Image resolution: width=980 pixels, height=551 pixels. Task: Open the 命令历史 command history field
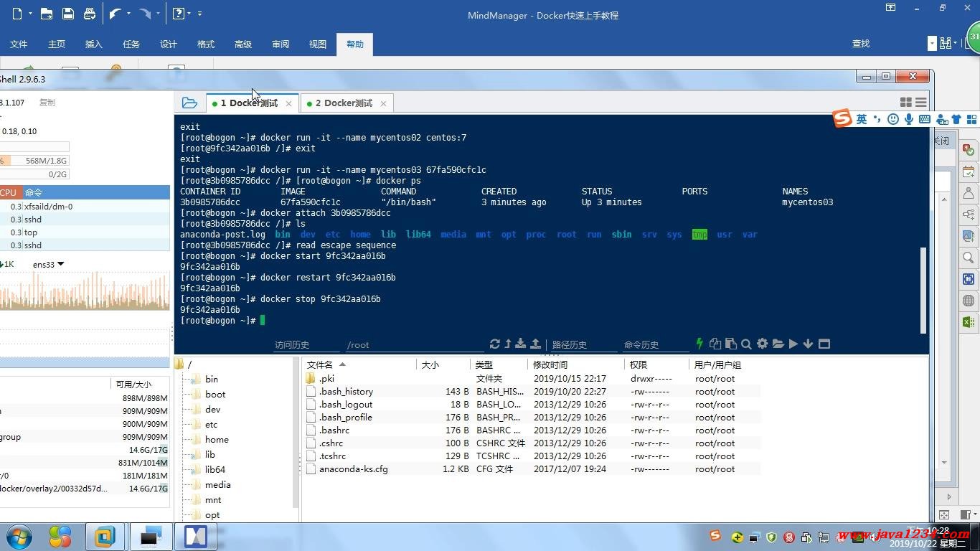pos(656,345)
